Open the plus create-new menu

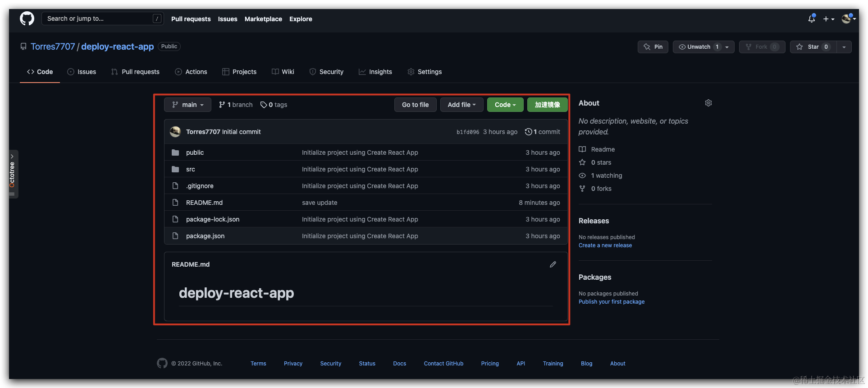[x=829, y=19]
